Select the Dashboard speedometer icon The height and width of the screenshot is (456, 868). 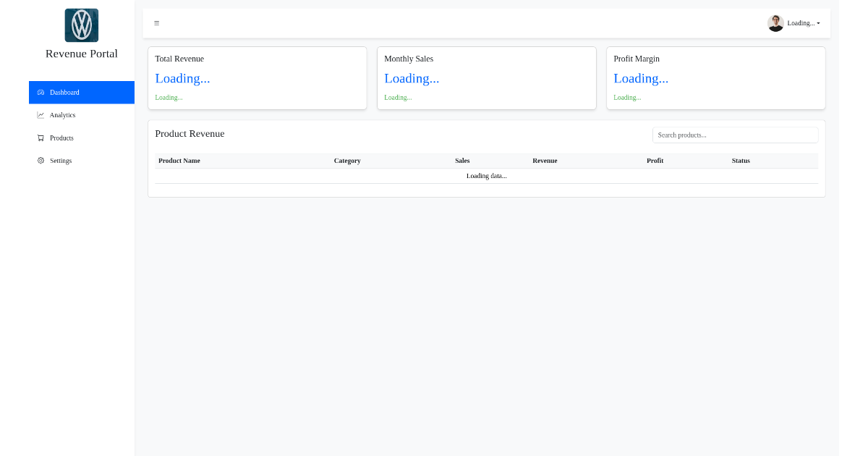tap(41, 92)
